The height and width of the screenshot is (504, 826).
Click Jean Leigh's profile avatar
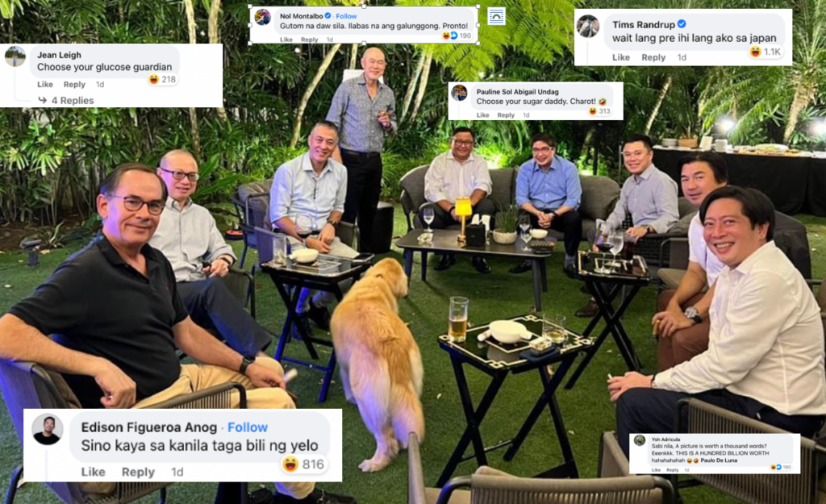(x=15, y=56)
